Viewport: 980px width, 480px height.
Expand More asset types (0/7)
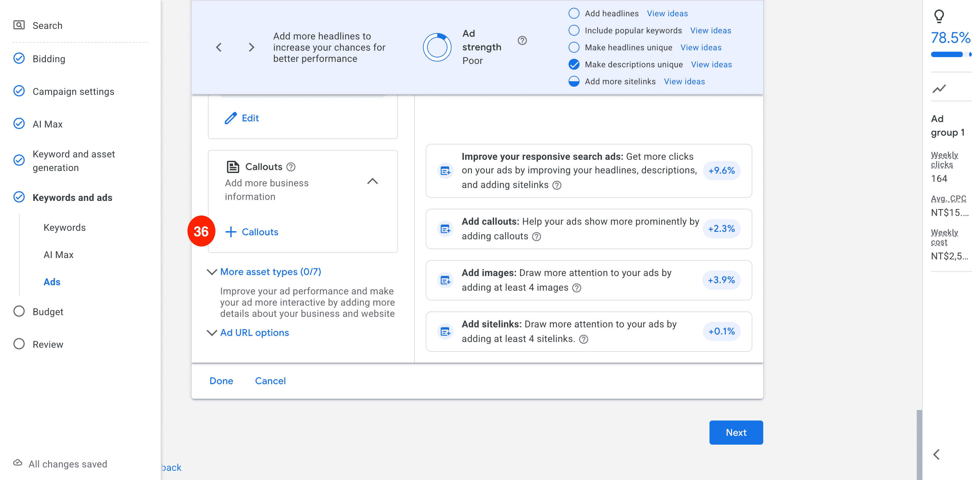click(x=271, y=272)
